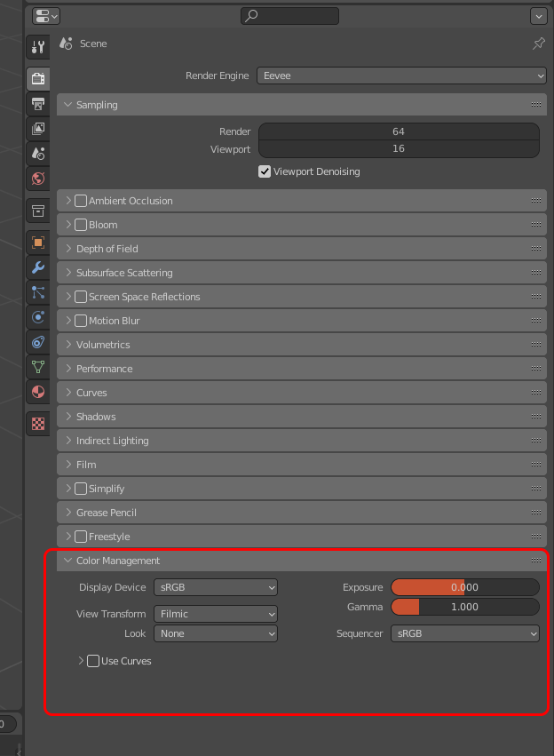Expand the Grease Pencil panel
This screenshot has width=554, height=756.
[68, 513]
